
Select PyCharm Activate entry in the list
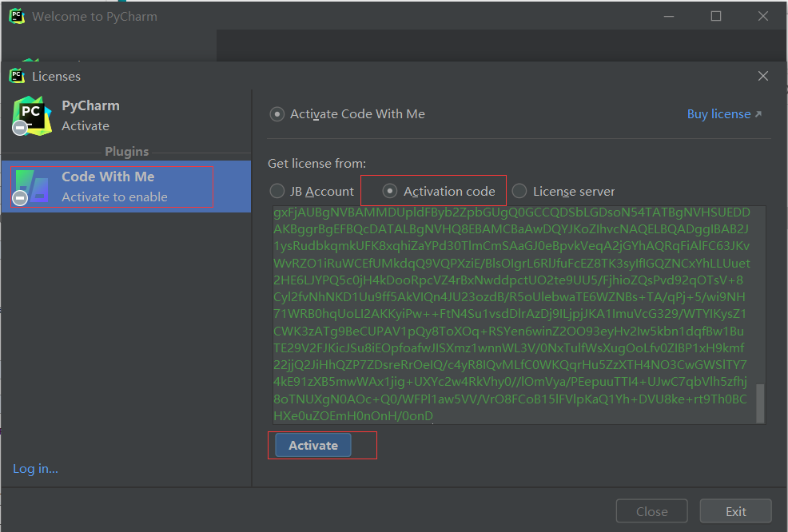pos(126,116)
